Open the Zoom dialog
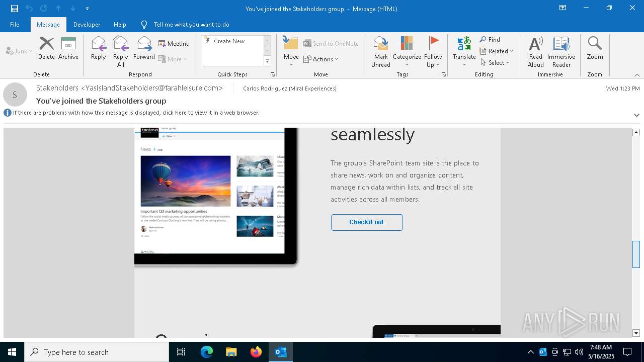The image size is (644, 362). click(595, 48)
